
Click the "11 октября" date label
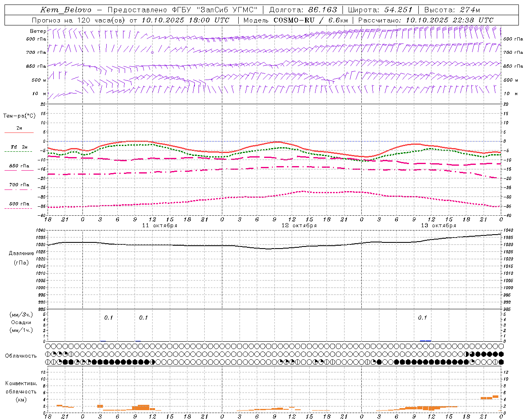pos(160,226)
